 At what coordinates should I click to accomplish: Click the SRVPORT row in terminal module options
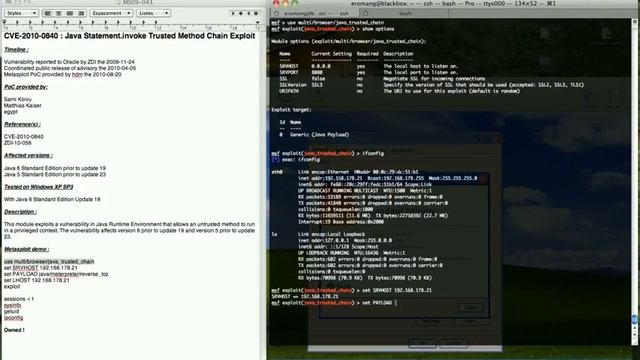coord(369,72)
